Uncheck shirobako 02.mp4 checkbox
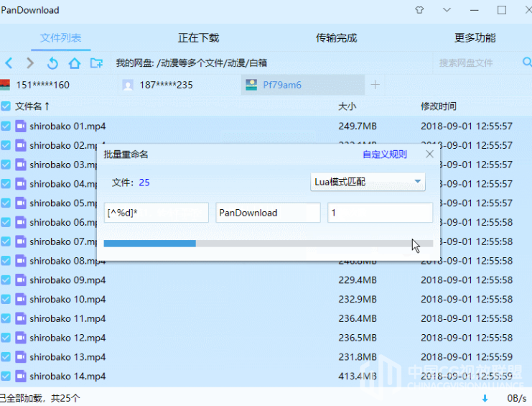Screen dimensions: 532x406 click(x=6, y=145)
